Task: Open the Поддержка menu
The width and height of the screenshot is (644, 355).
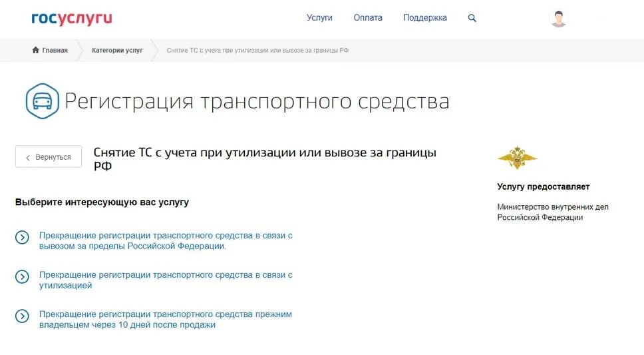Action: pyautogui.click(x=425, y=18)
